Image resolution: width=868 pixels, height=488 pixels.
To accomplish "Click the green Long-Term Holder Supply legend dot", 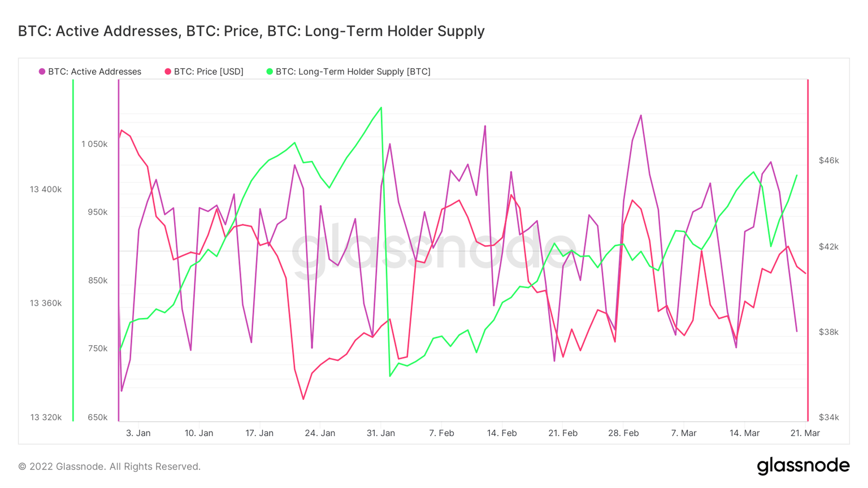I will click(270, 72).
